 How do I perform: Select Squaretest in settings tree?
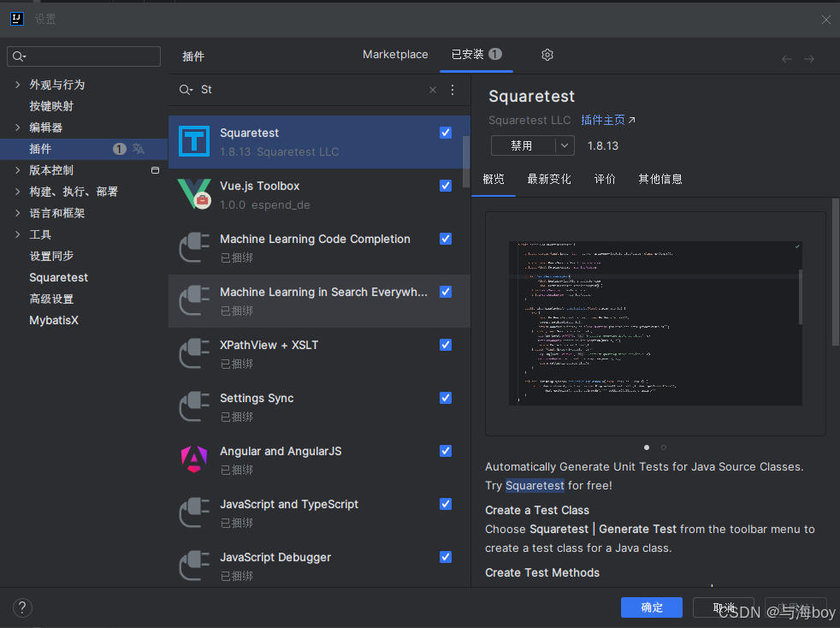coord(59,277)
